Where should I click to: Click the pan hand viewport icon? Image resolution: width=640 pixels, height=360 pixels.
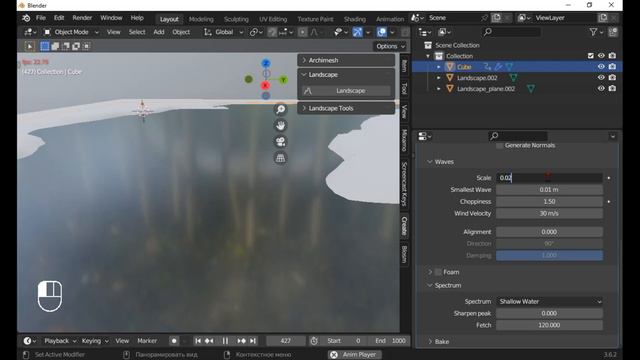click(280, 126)
